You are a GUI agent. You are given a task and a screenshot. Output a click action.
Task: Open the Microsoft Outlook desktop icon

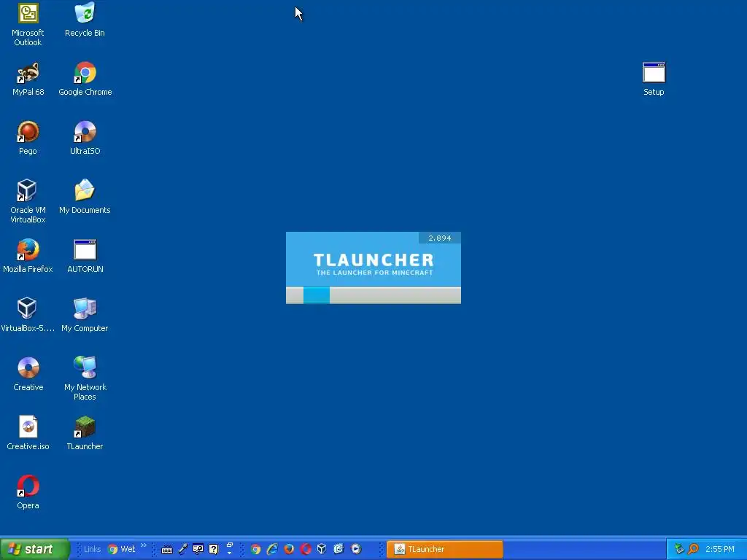28,24
